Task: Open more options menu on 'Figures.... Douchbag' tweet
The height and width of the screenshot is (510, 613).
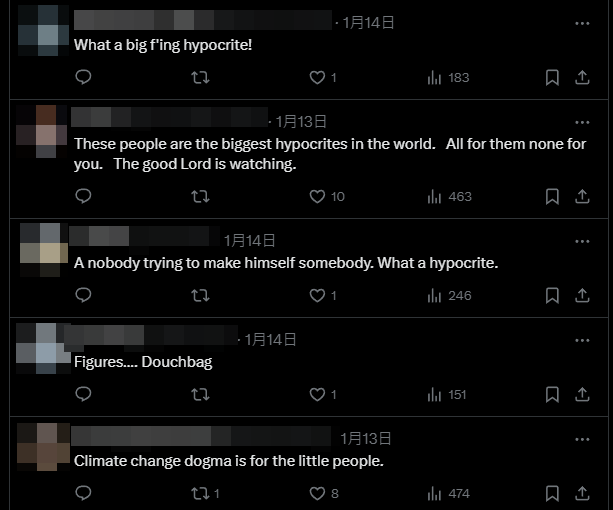Action: tap(582, 340)
